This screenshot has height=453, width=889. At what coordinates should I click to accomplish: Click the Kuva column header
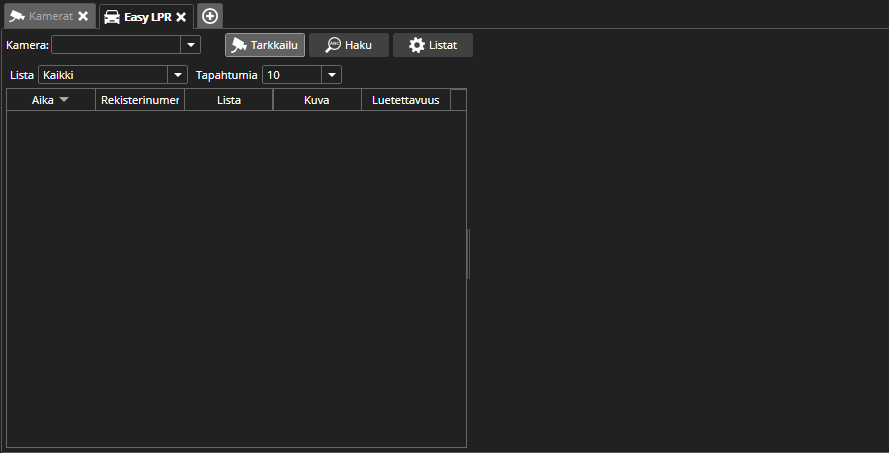317,100
